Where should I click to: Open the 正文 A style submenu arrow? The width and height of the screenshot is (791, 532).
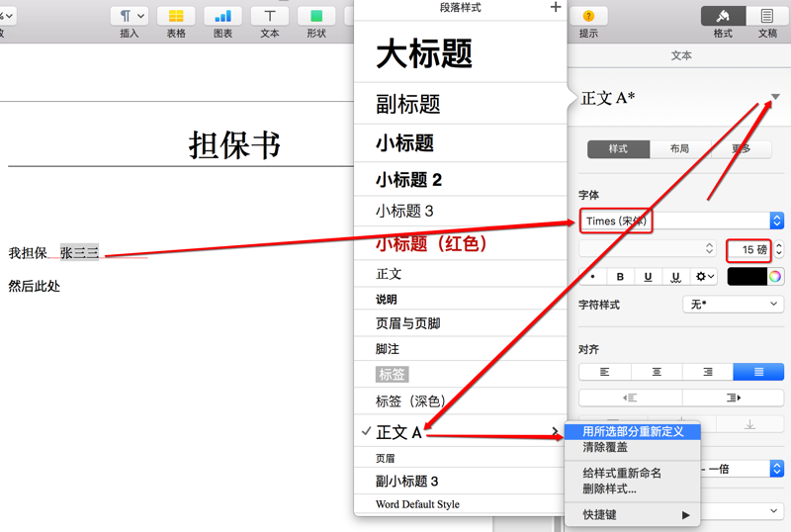[x=555, y=431]
